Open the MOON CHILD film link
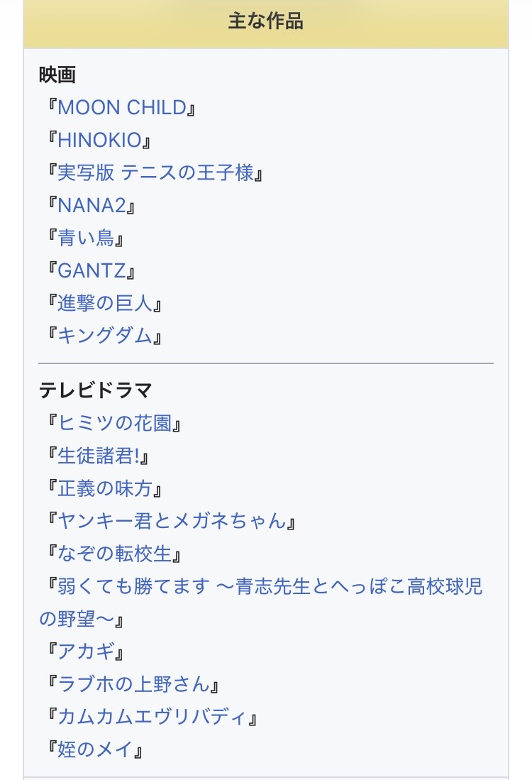Viewport: 532px width, 780px height. (121, 108)
